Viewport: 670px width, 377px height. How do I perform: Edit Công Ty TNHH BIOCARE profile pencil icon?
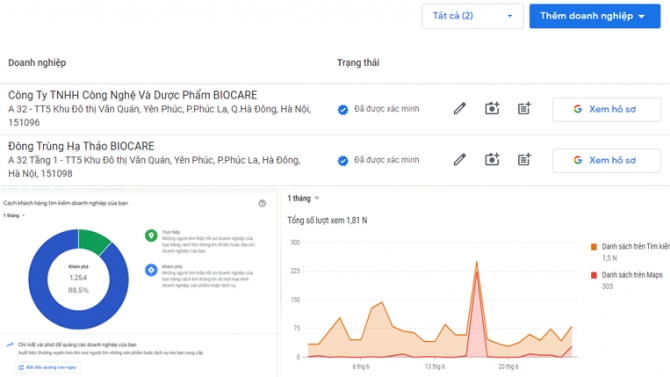pyautogui.click(x=460, y=109)
